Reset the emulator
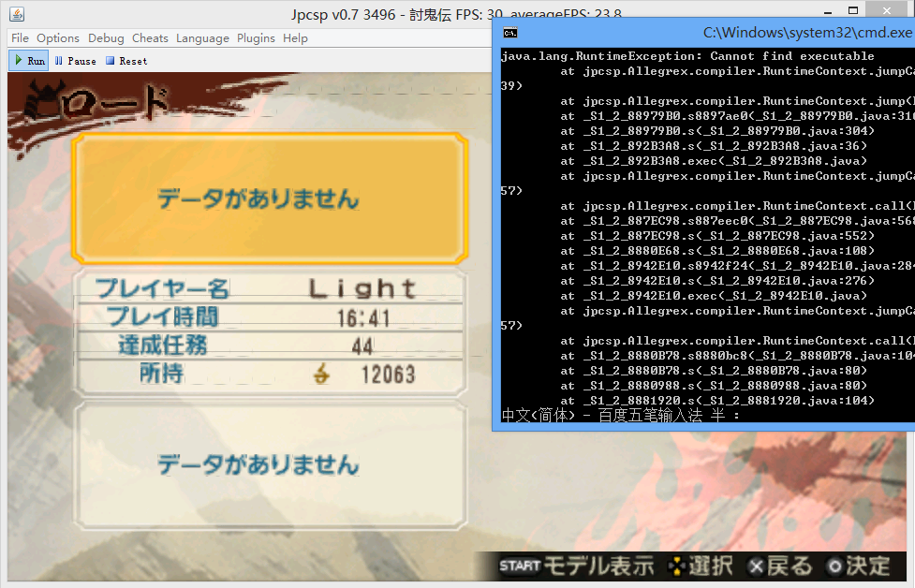 (x=125, y=61)
